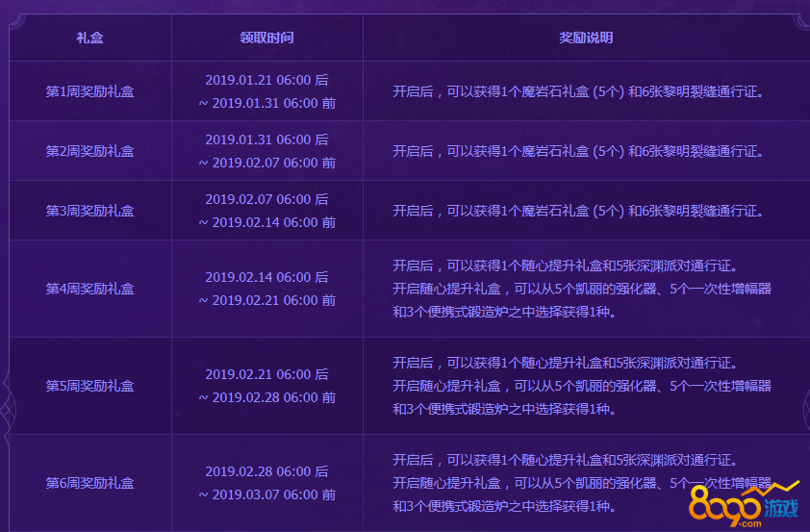Select the 第6周奖励礼盒 row label
Image resolution: width=810 pixels, height=532 pixels.
click(x=90, y=483)
